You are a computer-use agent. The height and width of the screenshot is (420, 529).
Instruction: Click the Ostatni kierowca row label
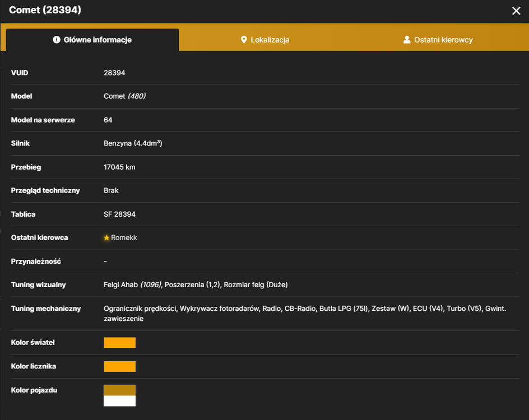[39, 237]
